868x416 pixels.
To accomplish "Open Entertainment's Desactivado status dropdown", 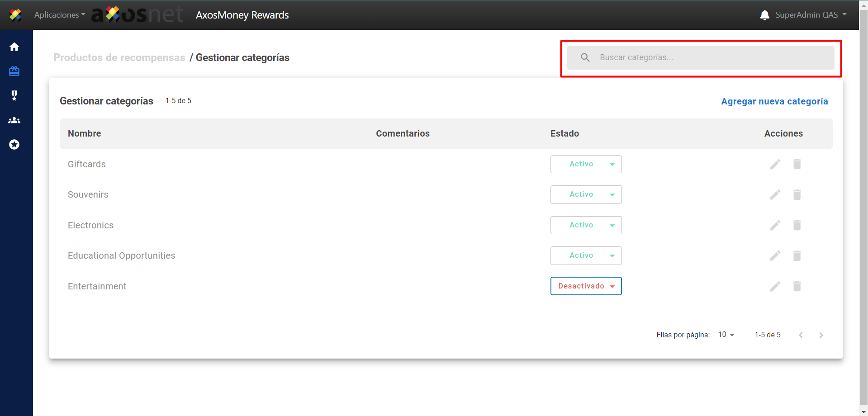I will 586,286.
